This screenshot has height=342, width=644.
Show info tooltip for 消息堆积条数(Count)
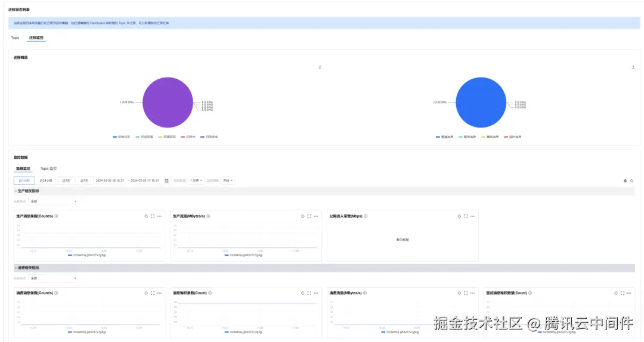(210, 293)
